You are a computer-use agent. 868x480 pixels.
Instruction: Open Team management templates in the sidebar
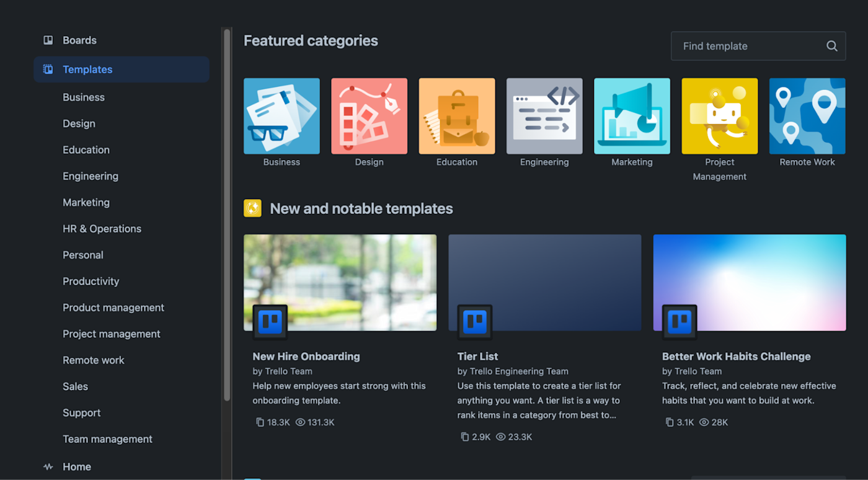[x=107, y=439]
